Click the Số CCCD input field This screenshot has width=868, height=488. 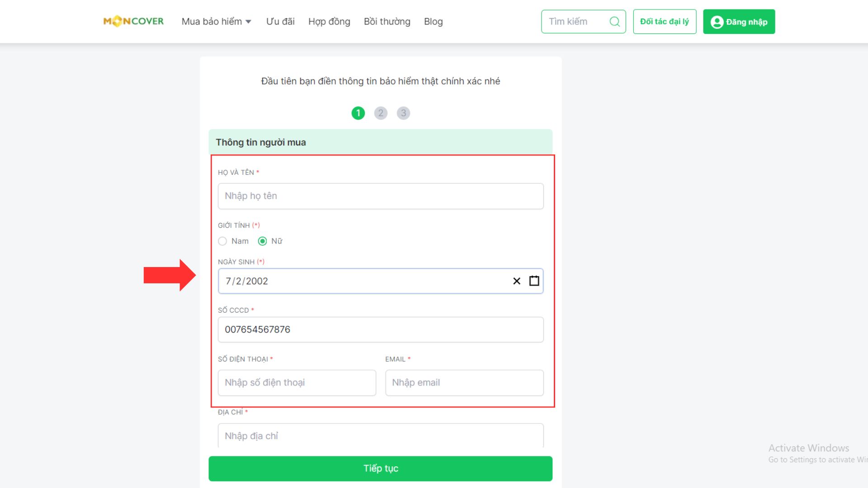(381, 329)
